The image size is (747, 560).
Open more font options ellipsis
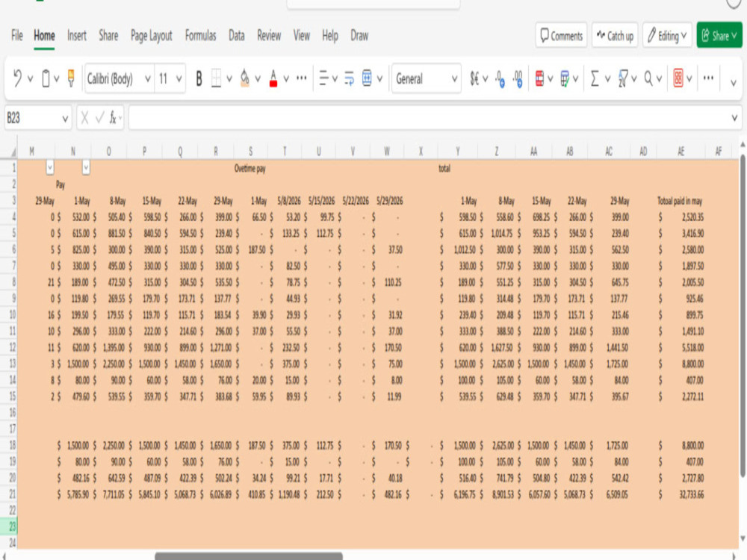tap(302, 78)
